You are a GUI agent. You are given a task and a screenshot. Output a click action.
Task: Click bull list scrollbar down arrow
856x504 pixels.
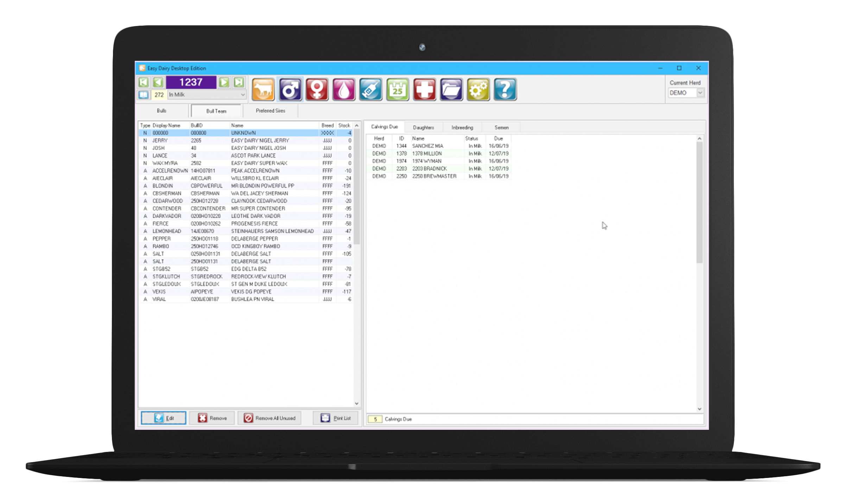357,403
